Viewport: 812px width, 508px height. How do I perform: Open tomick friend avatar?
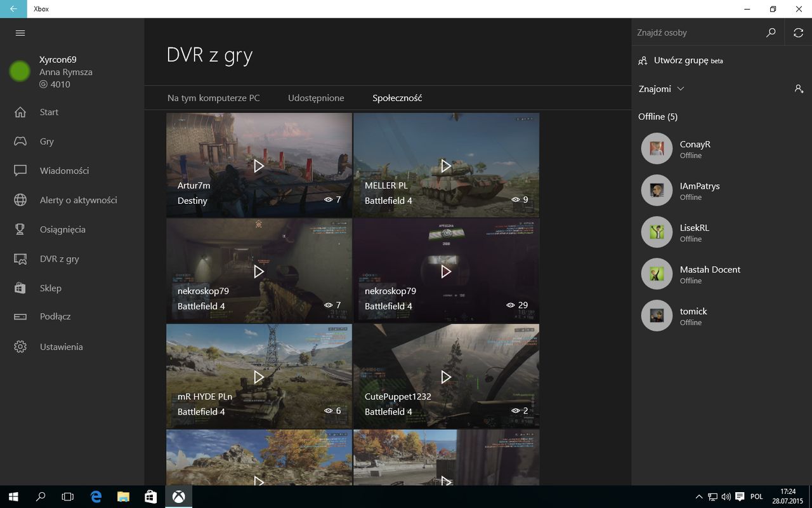[657, 316]
